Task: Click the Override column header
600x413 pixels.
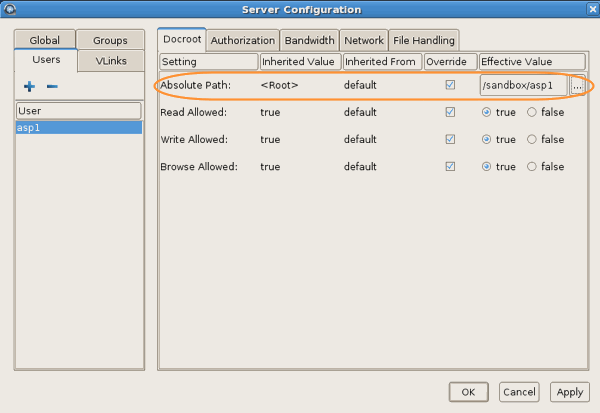Action: pyautogui.click(x=450, y=62)
